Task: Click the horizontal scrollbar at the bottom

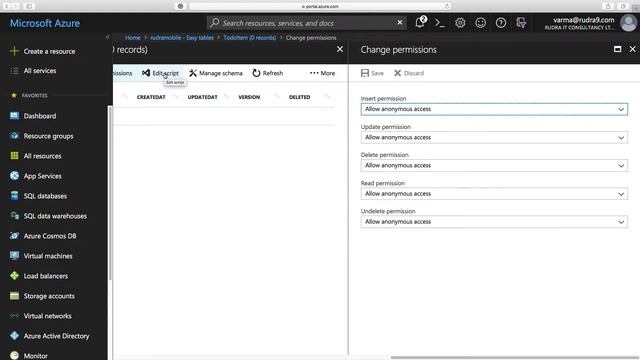Action: (x=514, y=358)
